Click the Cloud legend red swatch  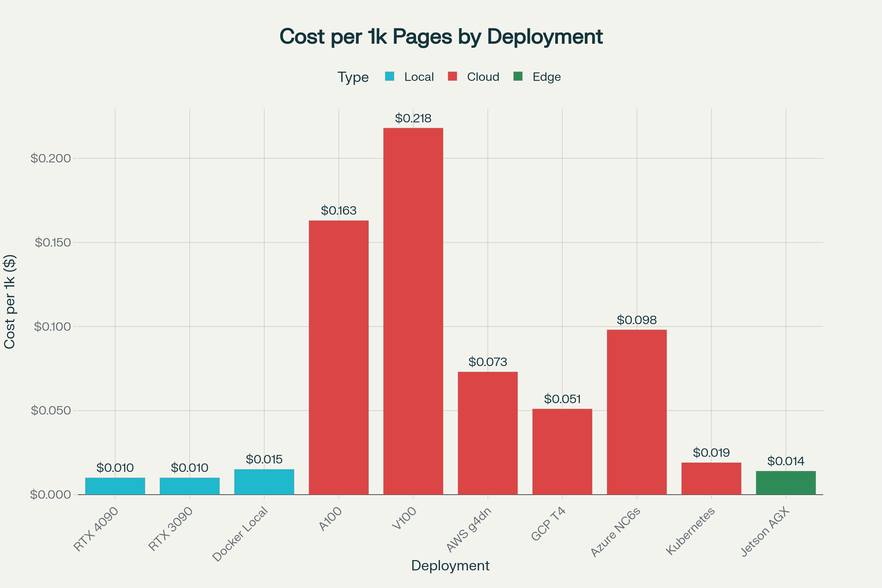(452, 76)
